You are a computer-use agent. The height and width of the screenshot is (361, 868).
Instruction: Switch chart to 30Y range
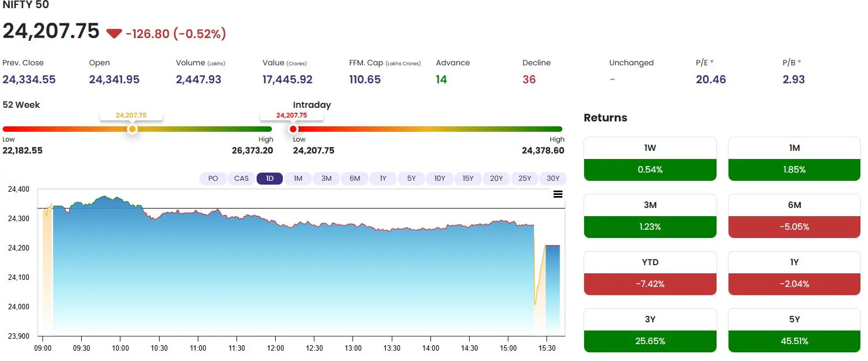pos(553,179)
